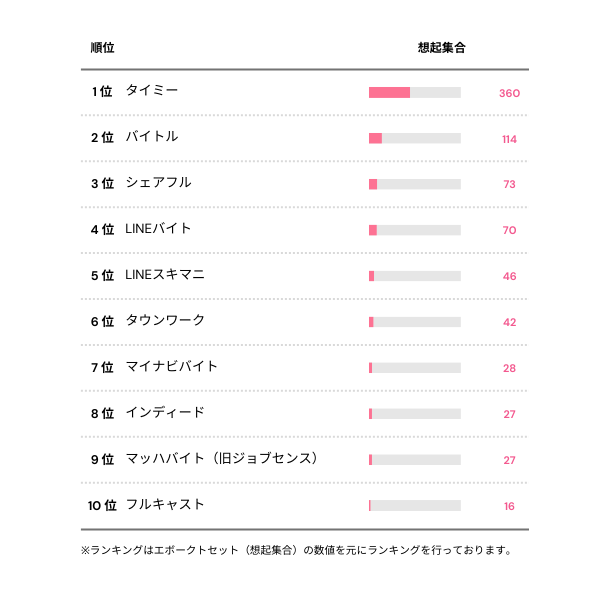Click the 順位 column header

[x=101, y=48]
